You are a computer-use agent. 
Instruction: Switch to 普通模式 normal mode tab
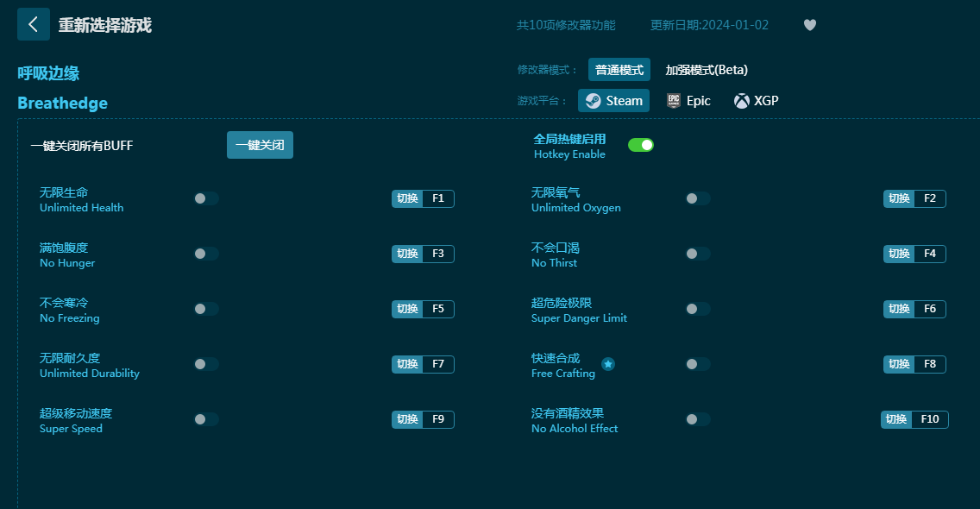coord(619,70)
